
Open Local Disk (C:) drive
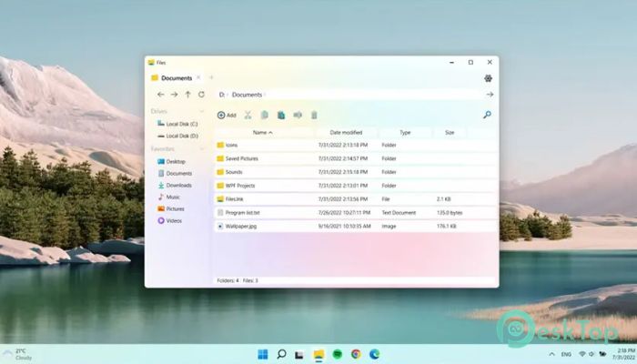tap(178, 124)
